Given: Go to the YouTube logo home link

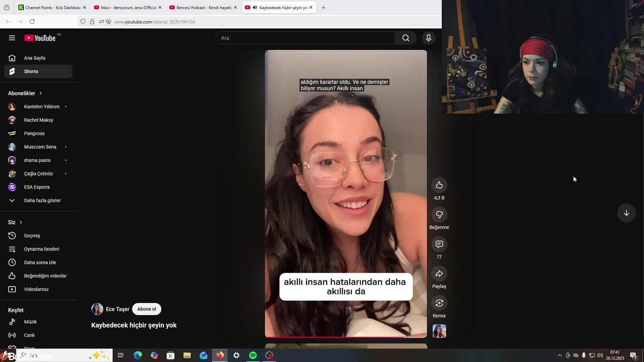Looking at the screenshot, I should pos(40,38).
